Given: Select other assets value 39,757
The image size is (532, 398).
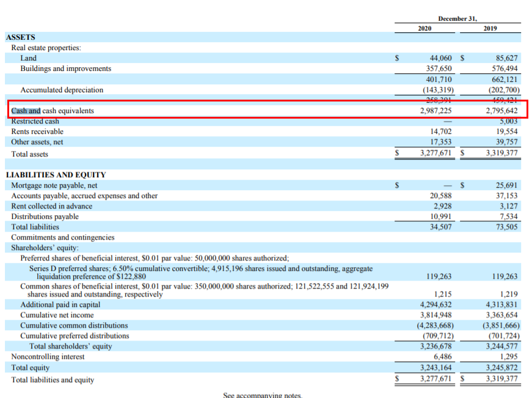Looking at the screenshot, I should pyautogui.click(x=506, y=142).
